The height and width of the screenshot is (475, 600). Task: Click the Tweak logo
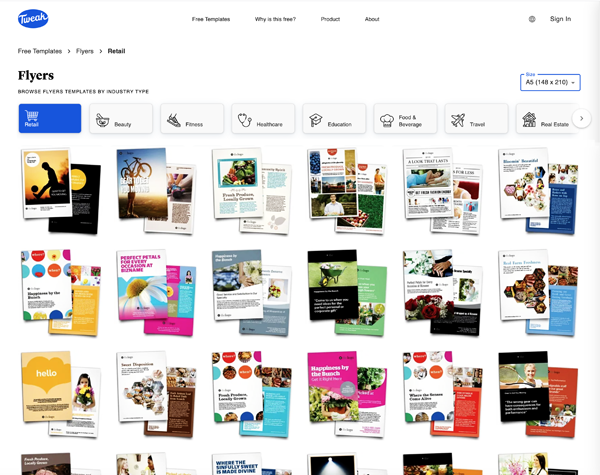32,19
